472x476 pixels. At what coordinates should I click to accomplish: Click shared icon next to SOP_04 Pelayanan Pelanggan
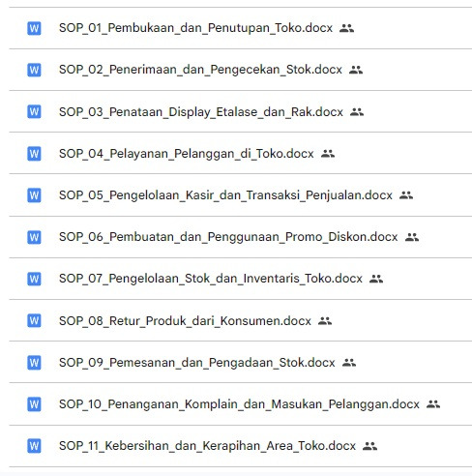328,154
